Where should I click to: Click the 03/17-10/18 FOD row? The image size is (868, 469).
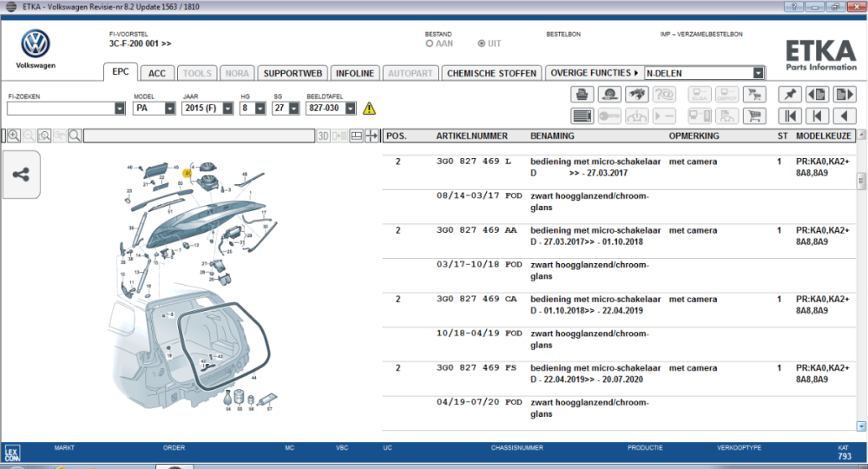pos(619,270)
